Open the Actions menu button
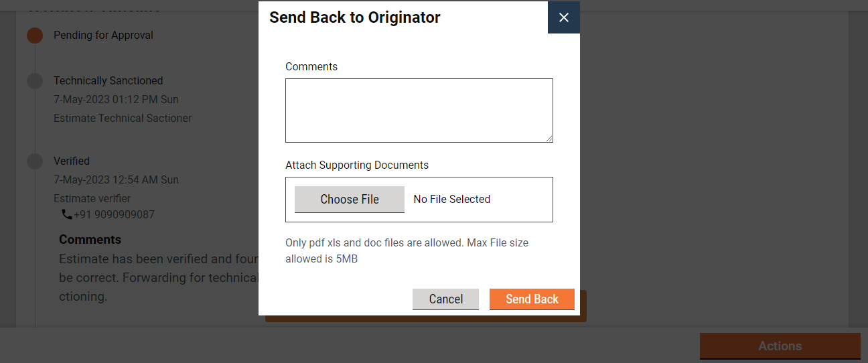The height and width of the screenshot is (363, 868). (x=780, y=346)
